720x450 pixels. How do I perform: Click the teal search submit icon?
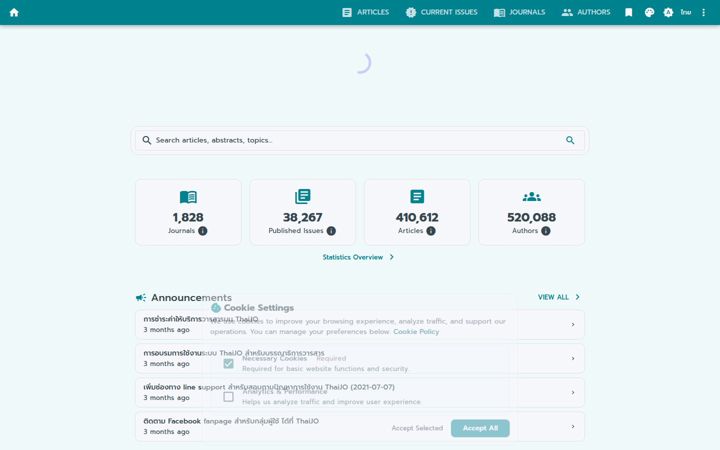pyautogui.click(x=570, y=140)
